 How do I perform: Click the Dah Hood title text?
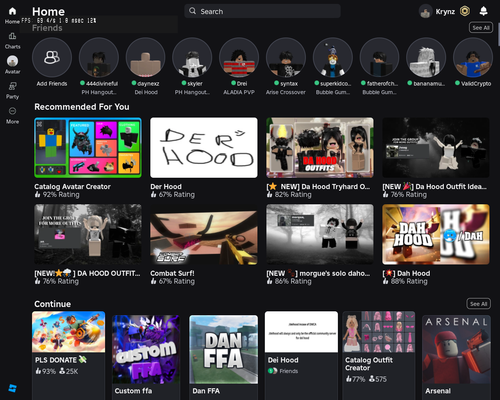414,273
